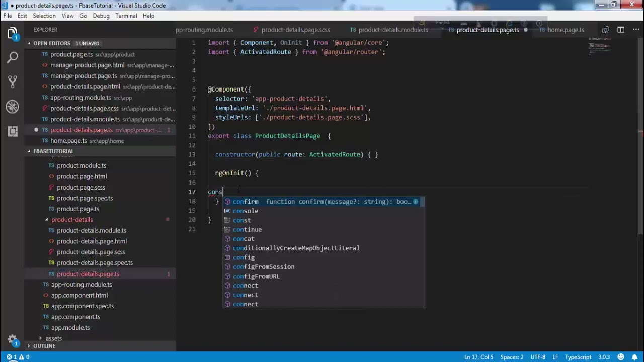This screenshot has height=362, width=644.
Task: Click the feedback smiley in status bar
Action: point(622,357)
